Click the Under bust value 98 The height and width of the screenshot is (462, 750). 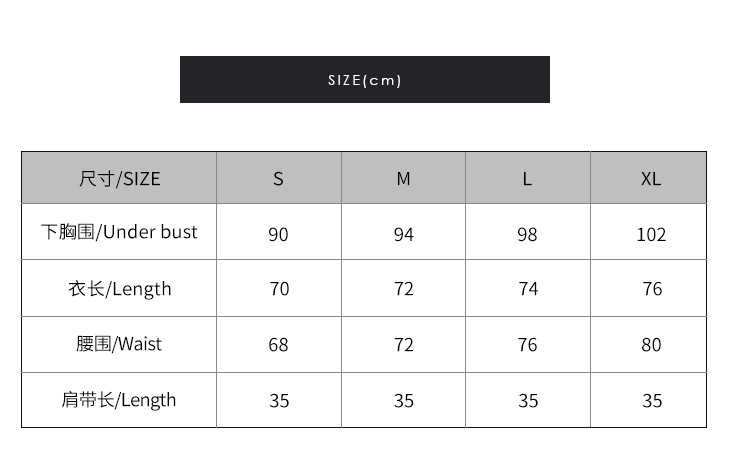(527, 234)
